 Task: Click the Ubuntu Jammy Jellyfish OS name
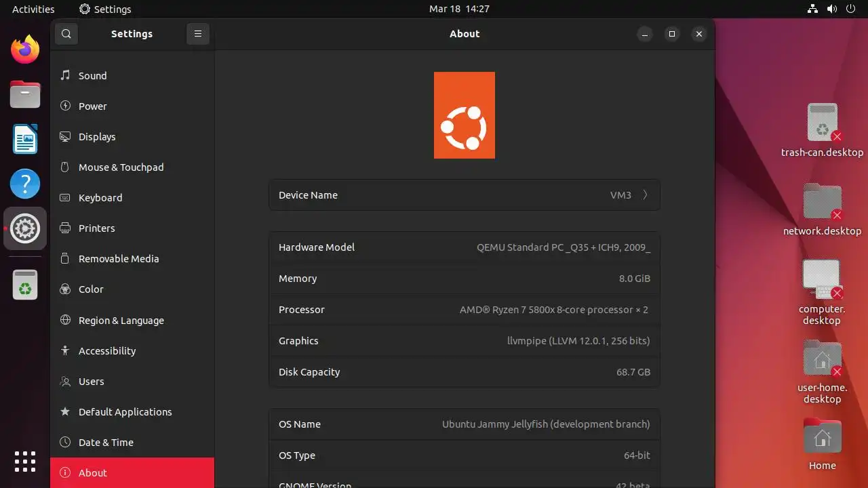[546, 424]
